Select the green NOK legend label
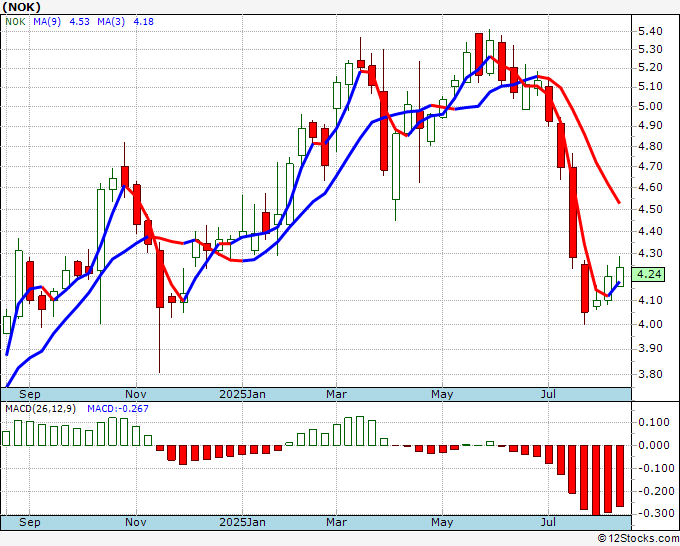 [15, 22]
